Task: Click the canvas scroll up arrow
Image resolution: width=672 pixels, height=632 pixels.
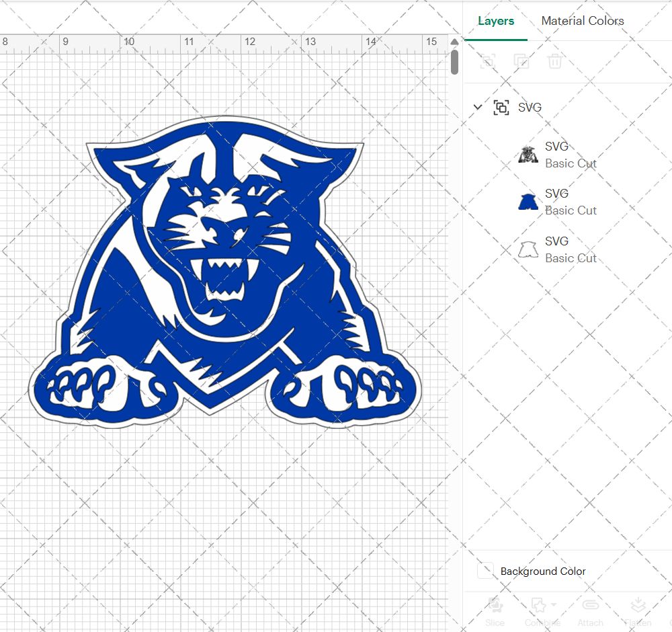Action: tap(454, 42)
